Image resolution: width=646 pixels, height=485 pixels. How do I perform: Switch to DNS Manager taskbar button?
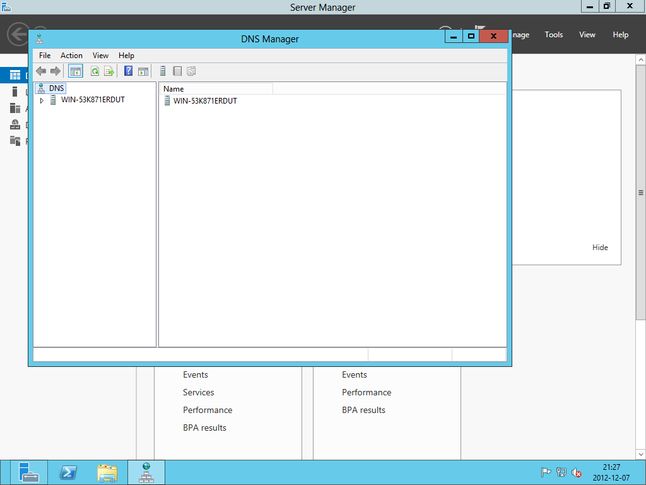[146, 472]
